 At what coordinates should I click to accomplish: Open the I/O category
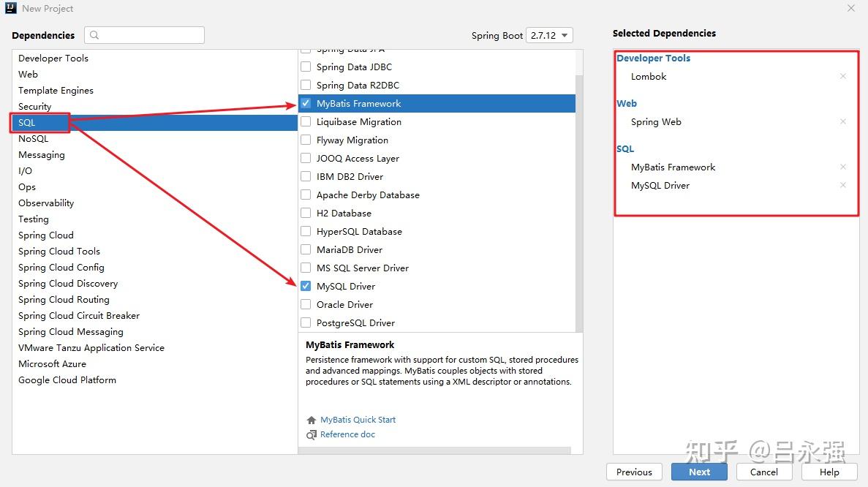pos(154,170)
